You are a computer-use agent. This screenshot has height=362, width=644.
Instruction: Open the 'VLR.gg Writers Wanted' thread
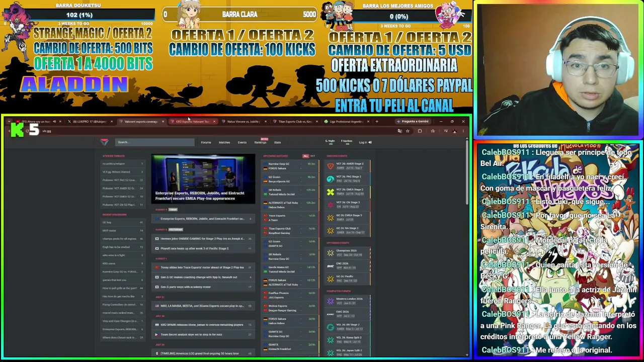(x=123, y=172)
